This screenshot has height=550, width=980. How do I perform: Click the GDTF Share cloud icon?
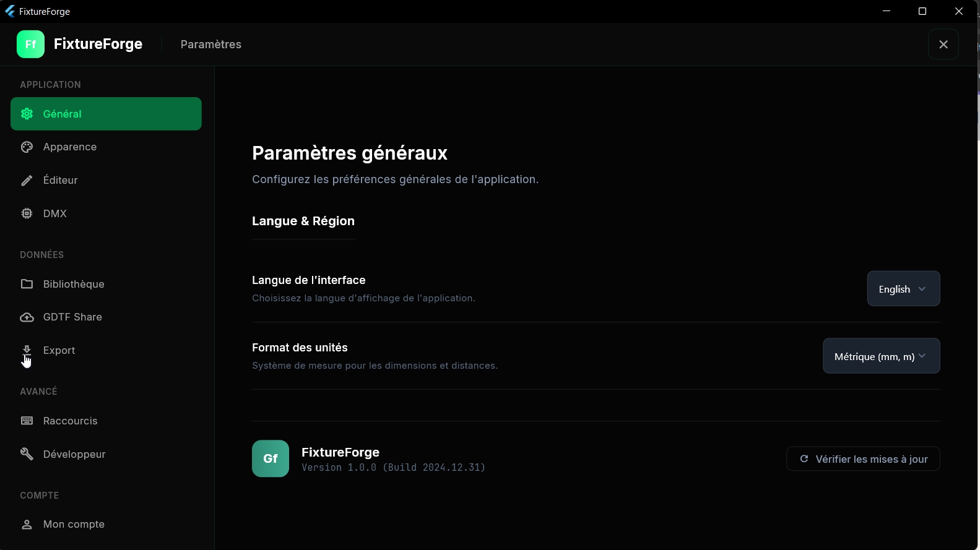27,317
